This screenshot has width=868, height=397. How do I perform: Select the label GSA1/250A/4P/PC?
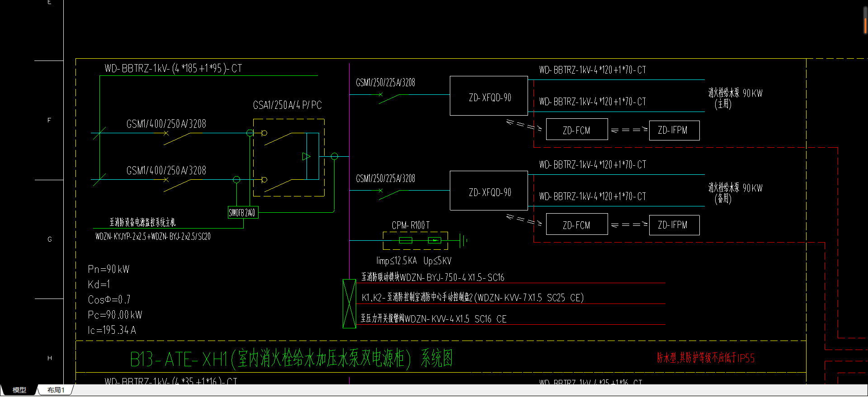[288, 105]
